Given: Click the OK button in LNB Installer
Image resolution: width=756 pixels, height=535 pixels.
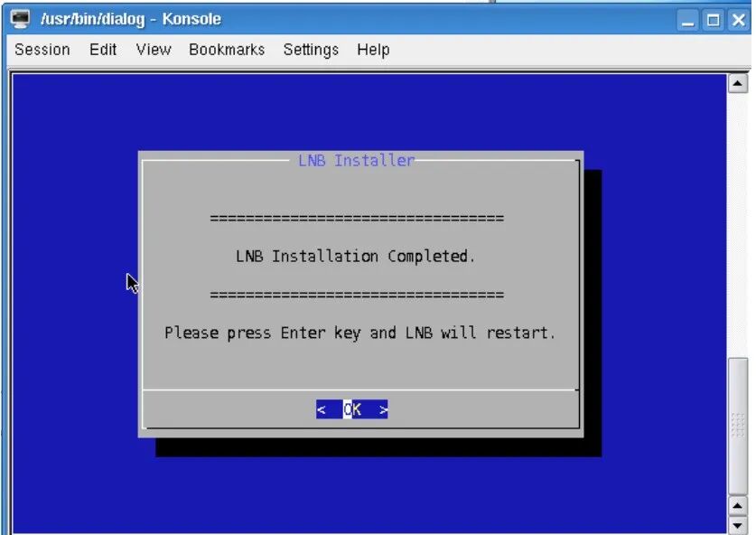Looking at the screenshot, I should 352,409.
